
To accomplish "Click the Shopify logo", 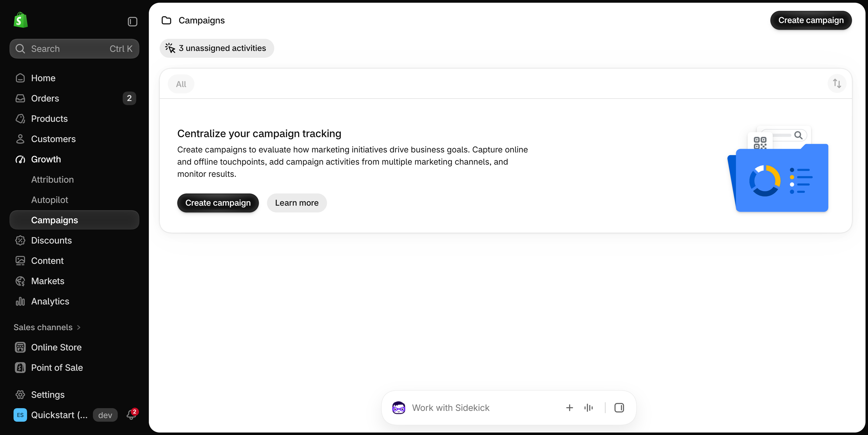I will click(x=21, y=20).
